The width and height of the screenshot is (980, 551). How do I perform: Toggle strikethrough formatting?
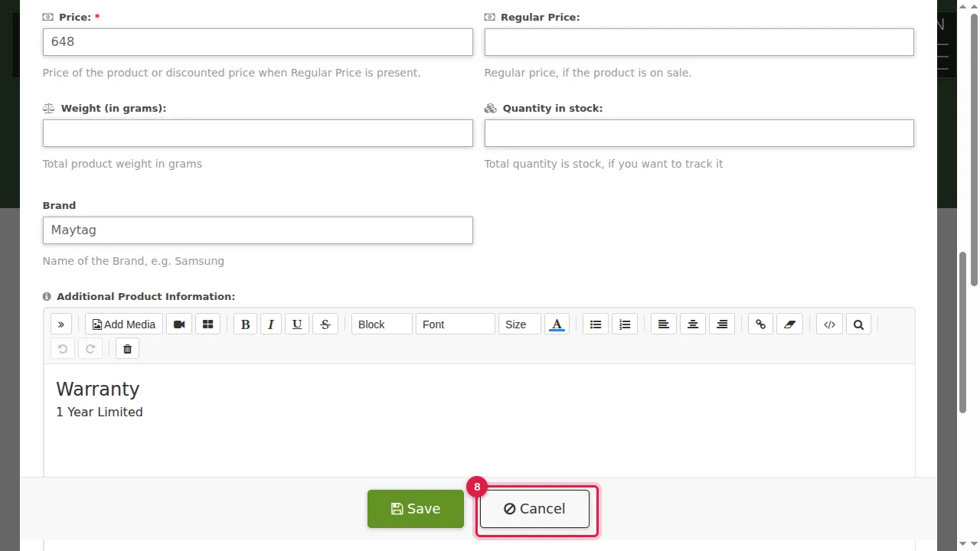pos(325,324)
